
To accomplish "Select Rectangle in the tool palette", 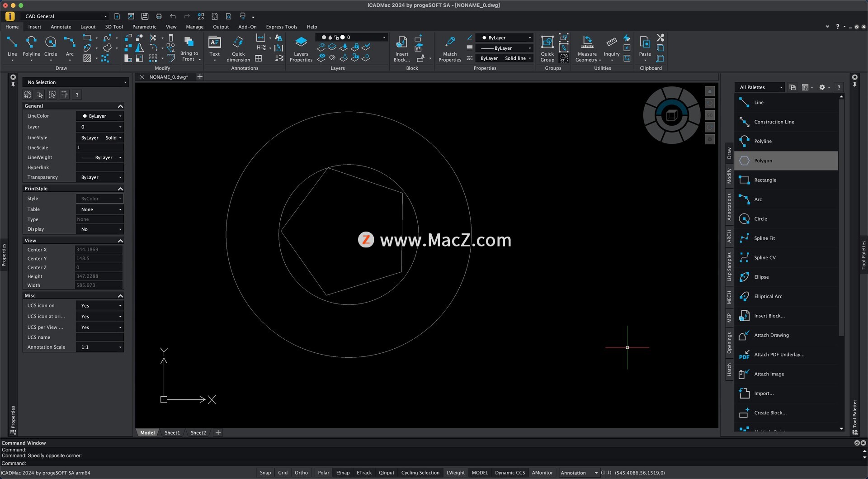I will pyautogui.click(x=786, y=180).
